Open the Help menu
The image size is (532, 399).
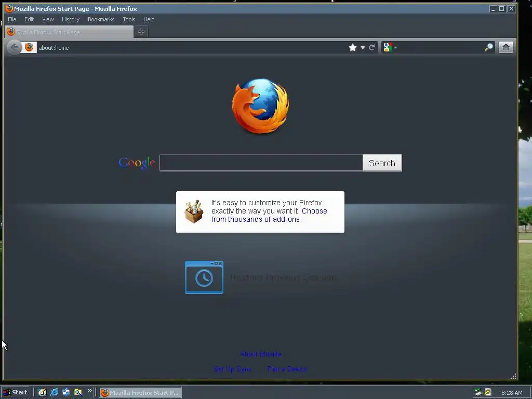click(x=149, y=19)
